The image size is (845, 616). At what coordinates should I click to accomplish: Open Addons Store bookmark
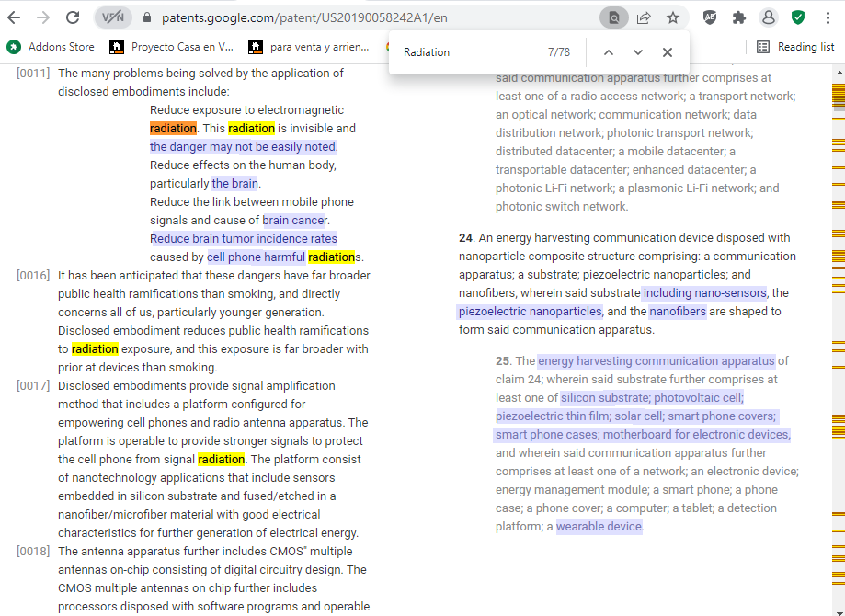tap(51, 47)
